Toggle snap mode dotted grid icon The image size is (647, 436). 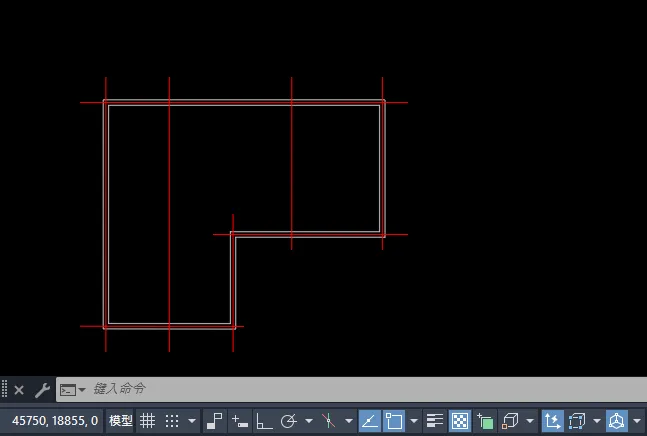click(x=172, y=421)
